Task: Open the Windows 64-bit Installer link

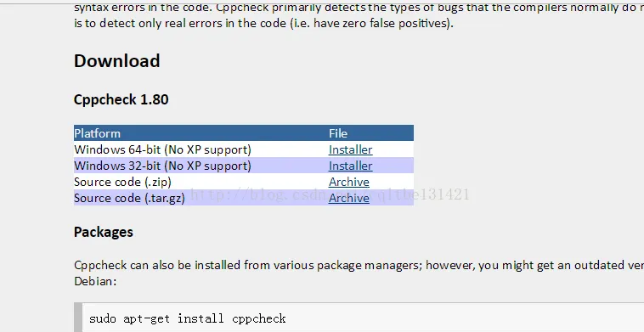Action: coord(350,149)
